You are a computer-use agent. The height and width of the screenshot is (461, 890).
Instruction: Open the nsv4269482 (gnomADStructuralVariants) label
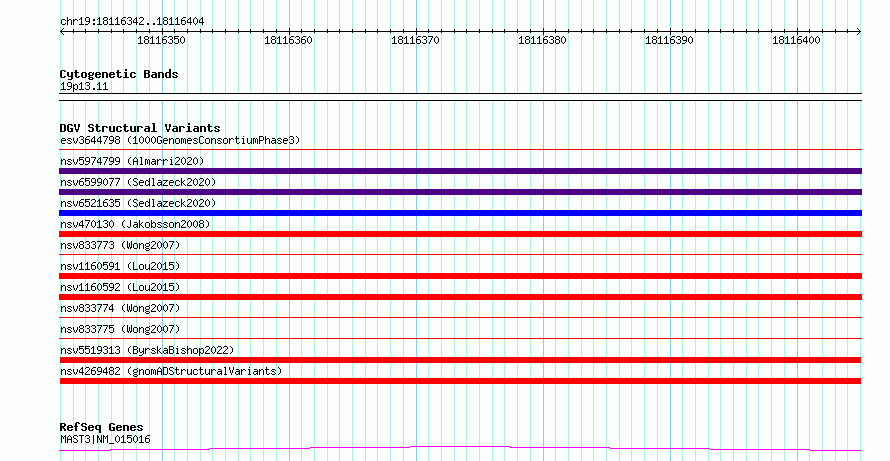[x=171, y=371]
